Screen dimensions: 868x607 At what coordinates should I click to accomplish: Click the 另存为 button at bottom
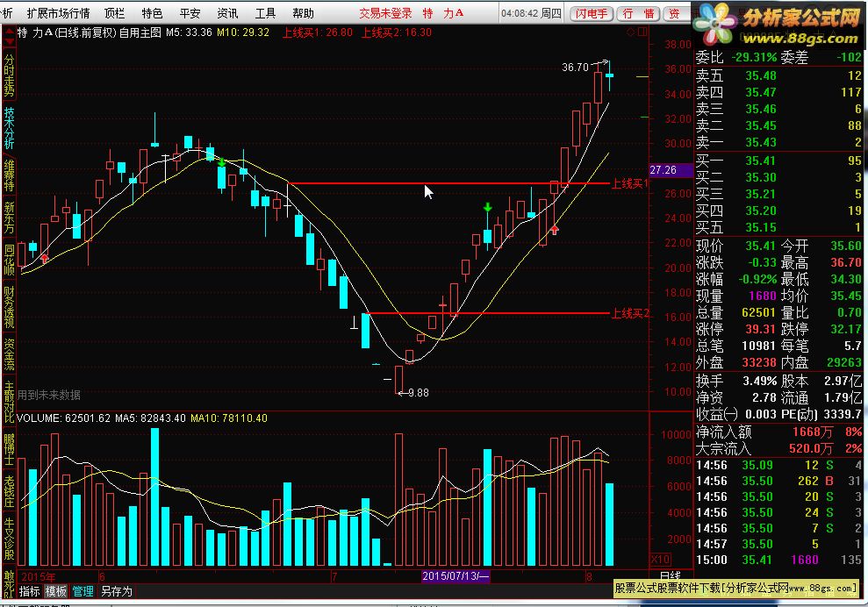[x=116, y=591]
